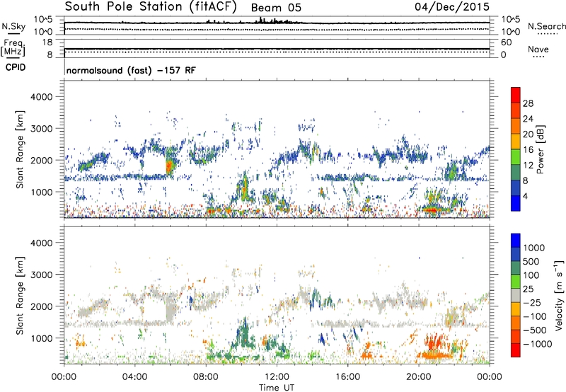The image size is (566, 392).
Task: Click the 'CPID' label
Action: pos(16,67)
